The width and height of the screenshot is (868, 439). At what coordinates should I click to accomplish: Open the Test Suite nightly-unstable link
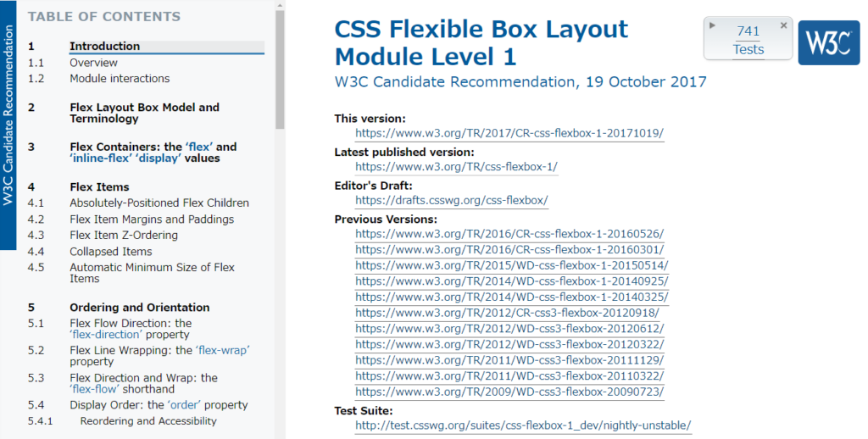[x=523, y=425]
